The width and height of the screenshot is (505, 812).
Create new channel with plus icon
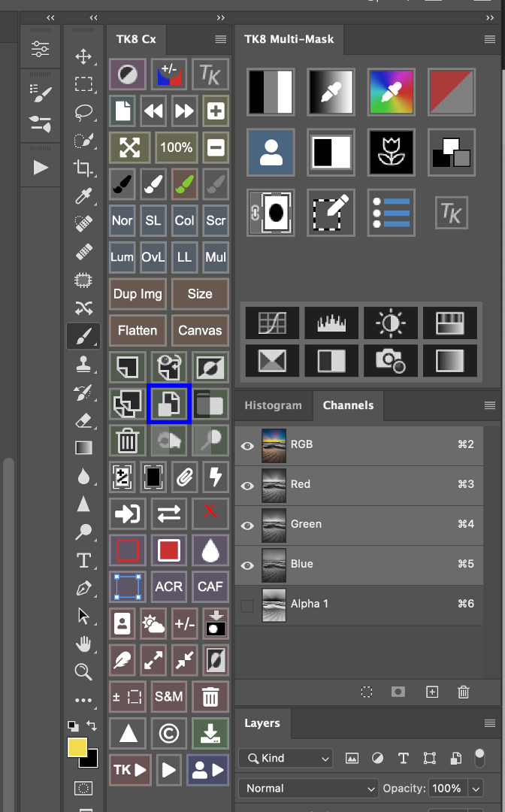(x=432, y=692)
